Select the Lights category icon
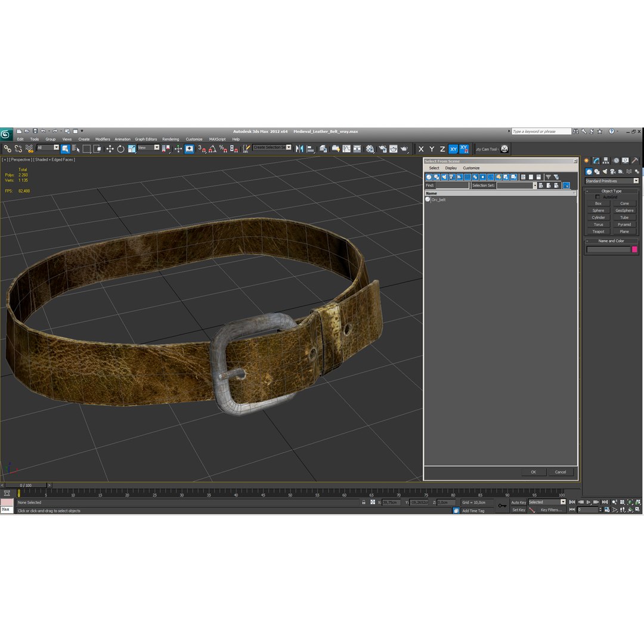 tap(605, 172)
